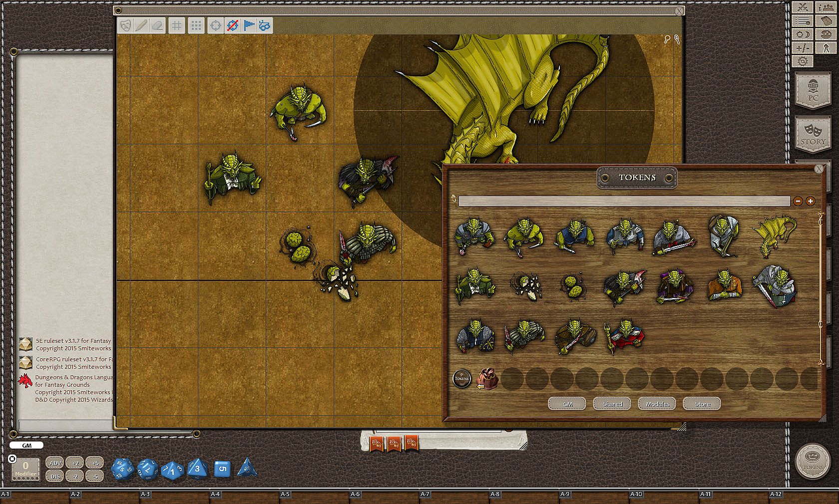Select the red-robed dragonborn token thumbnail
Image resolution: width=839 pixels, height=504 pixels.
pyautogui.click(x=624, y=337)
